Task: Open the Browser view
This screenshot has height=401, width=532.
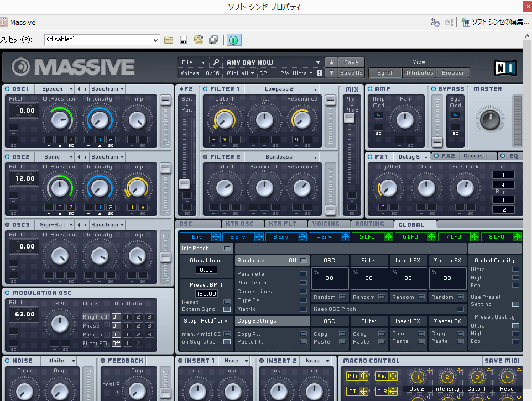Action: (x=452, y=73)
